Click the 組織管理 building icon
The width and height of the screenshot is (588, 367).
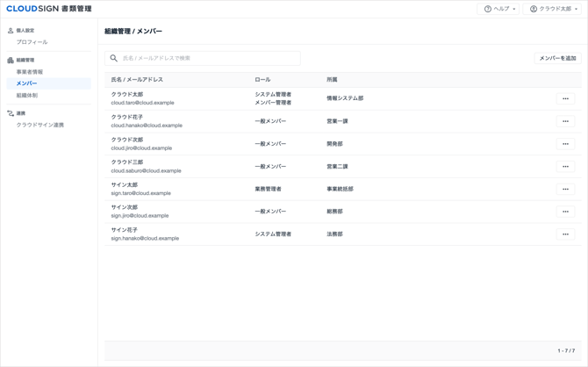pos(11,60)
